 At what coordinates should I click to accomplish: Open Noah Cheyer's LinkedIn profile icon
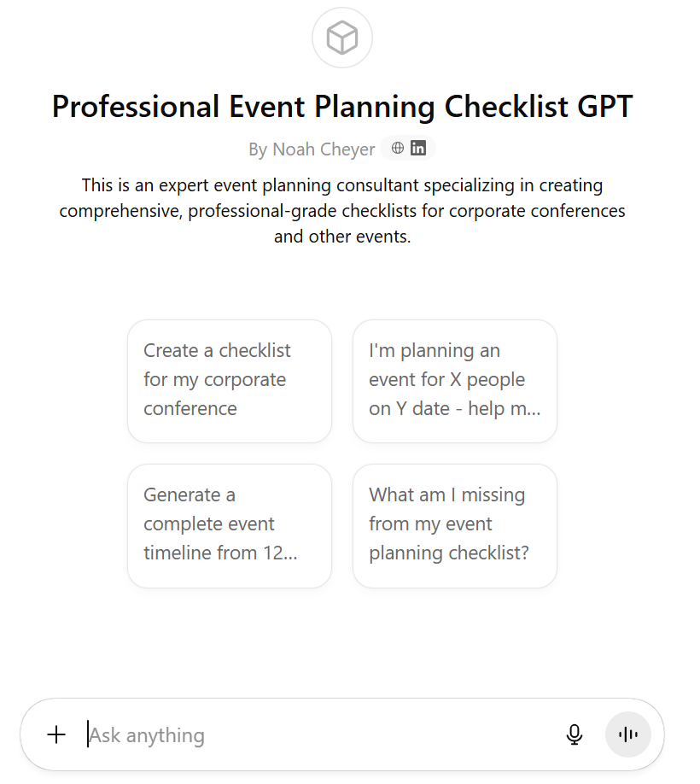coord(418,149)
